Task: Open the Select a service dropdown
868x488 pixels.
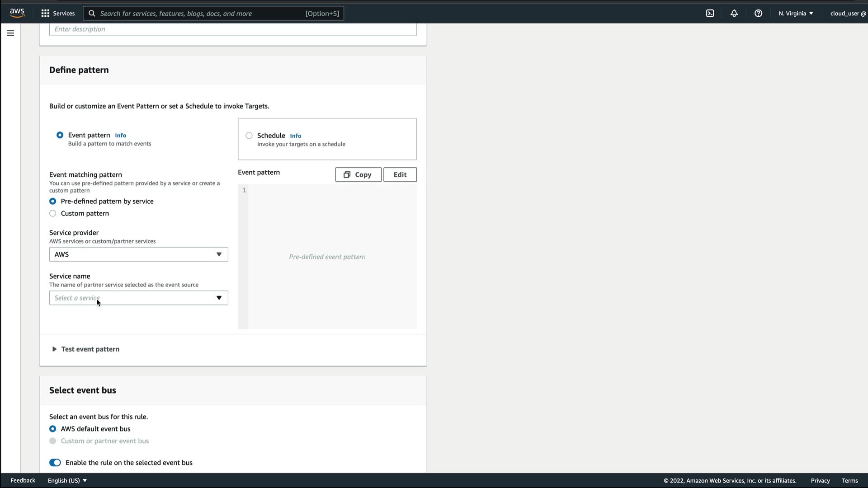Action: [138, 298]
